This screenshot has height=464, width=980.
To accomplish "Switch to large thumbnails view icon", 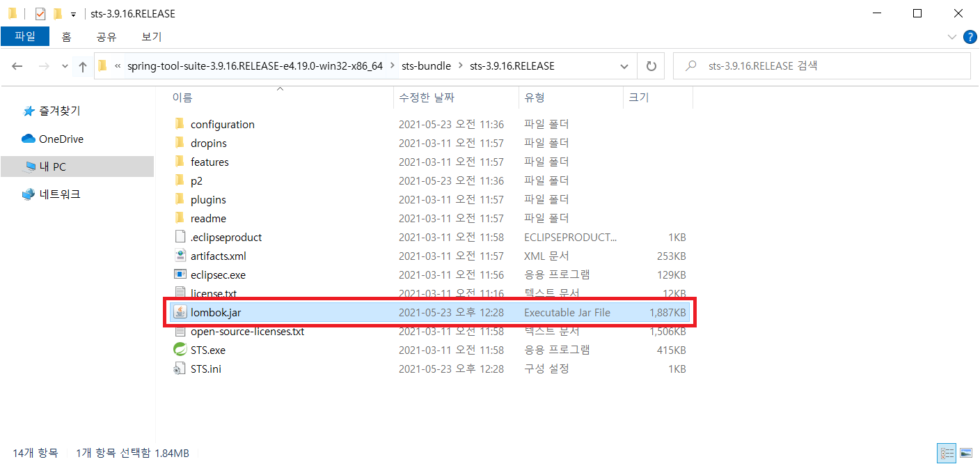I will click(965, 454).
